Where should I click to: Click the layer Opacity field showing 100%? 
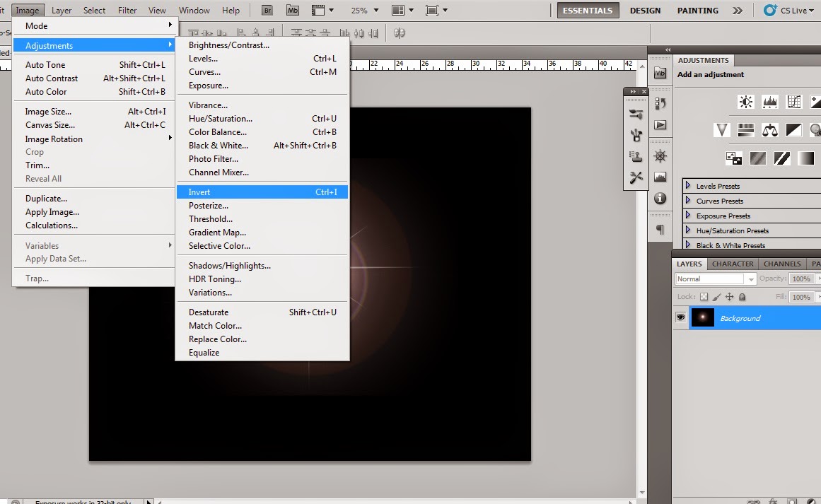pos(801,279)
